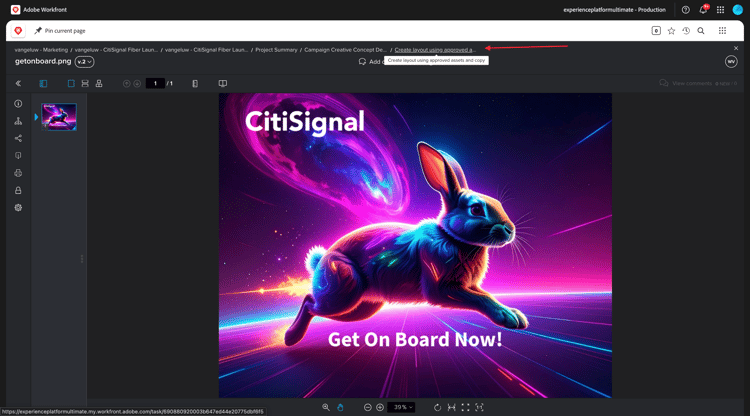Open recent items clock icon
The width and height of the screenshot is (750, 416).
686,31
